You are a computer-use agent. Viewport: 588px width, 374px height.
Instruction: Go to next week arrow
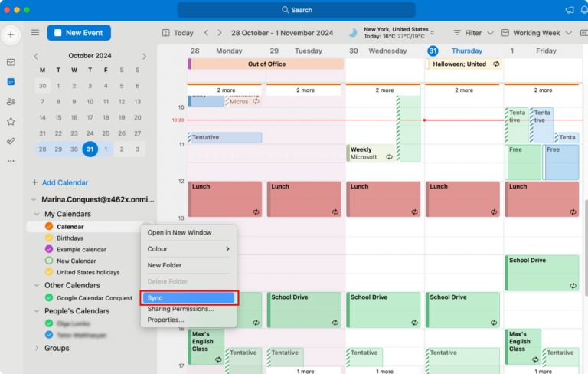coord(220,33)
